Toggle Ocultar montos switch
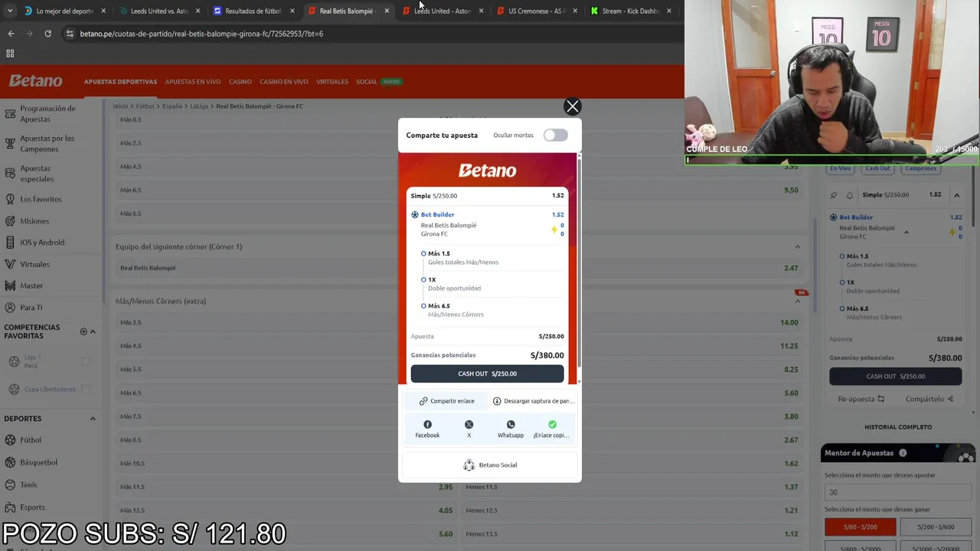 555,135
